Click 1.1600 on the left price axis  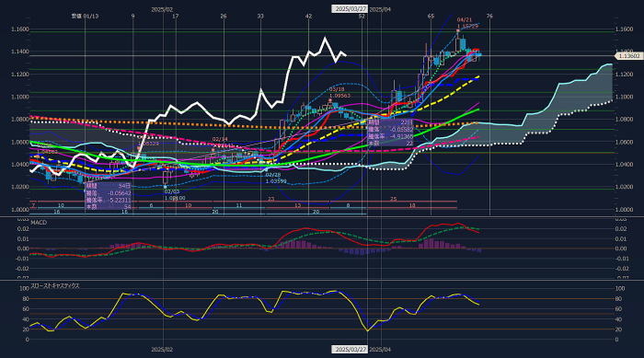pyautogui.click(x=20, y=29)
